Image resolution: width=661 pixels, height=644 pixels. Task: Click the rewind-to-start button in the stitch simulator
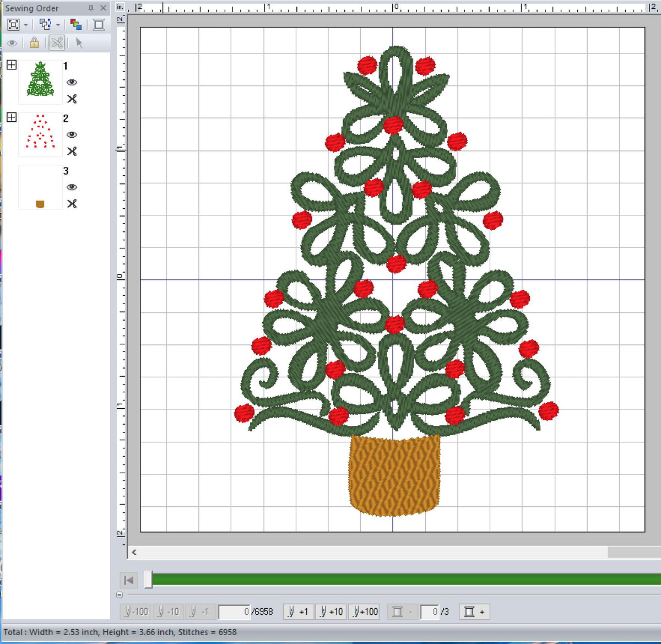point(128,580)
